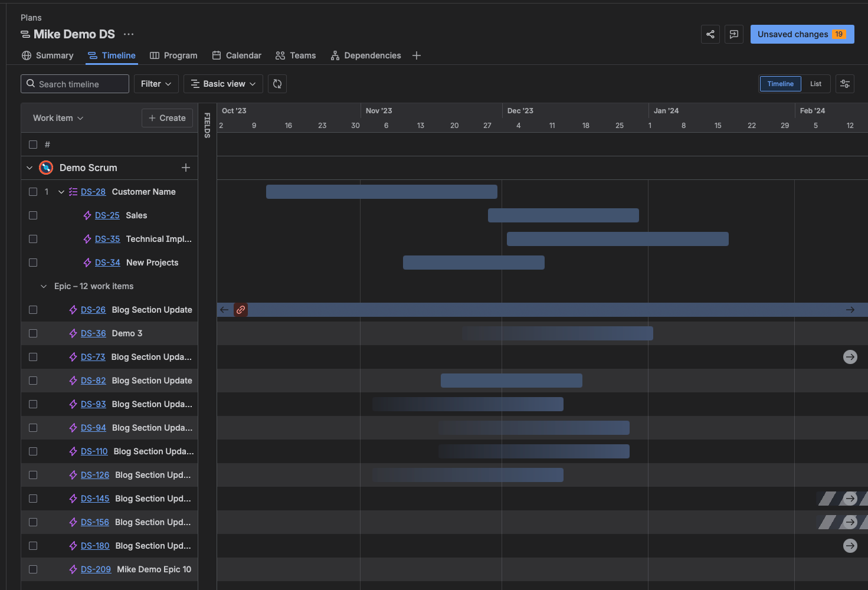Click the share plan icon
Viewport: 868px width, 590px height.
[x=710, y=34]
